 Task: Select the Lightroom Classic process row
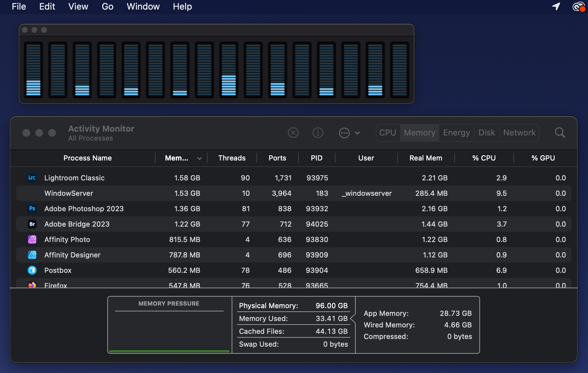[294, 178]
